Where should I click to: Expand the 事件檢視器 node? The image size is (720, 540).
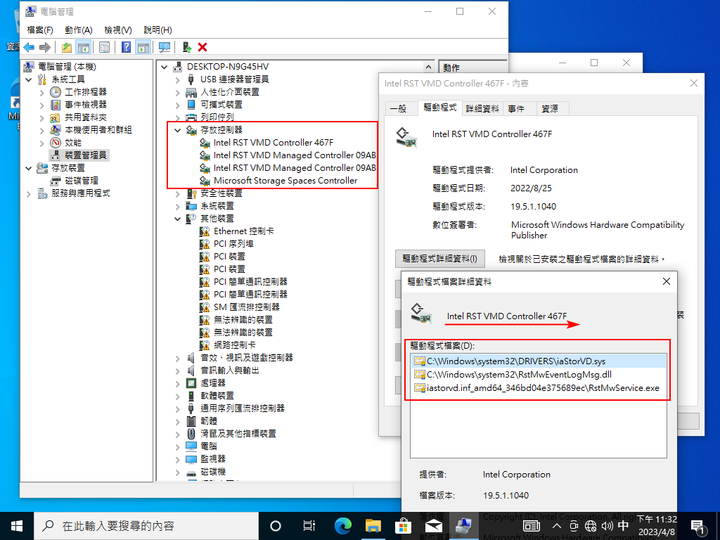click(42, 105)
